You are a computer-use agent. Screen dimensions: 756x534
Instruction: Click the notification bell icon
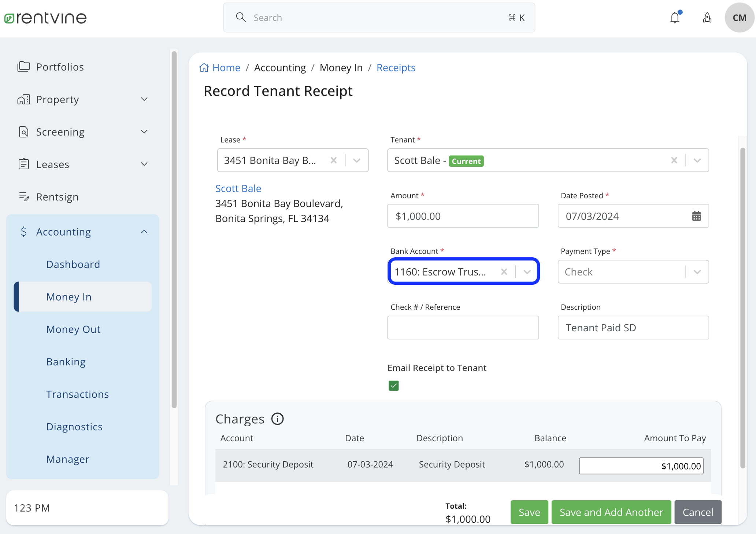click(675, 17)
